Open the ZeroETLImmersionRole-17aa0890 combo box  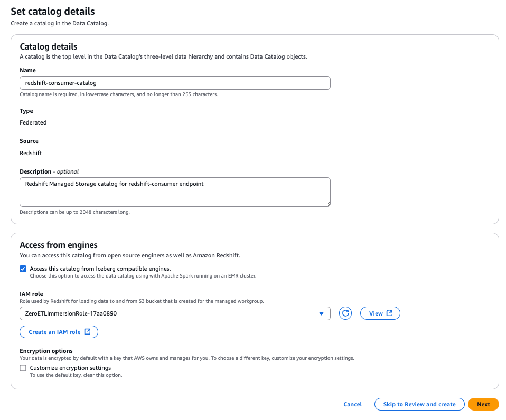[x=169, y=313]
